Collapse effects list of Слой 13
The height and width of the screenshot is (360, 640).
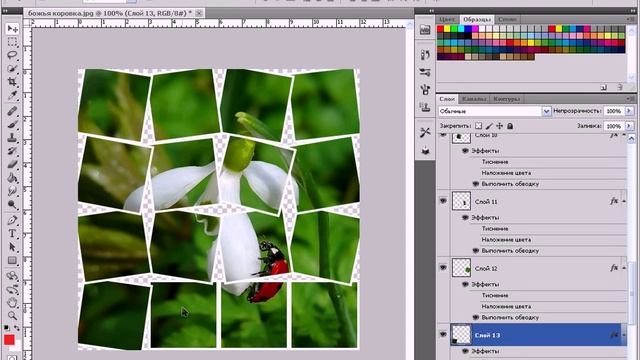pyautogui.click(x=624, y=335)
